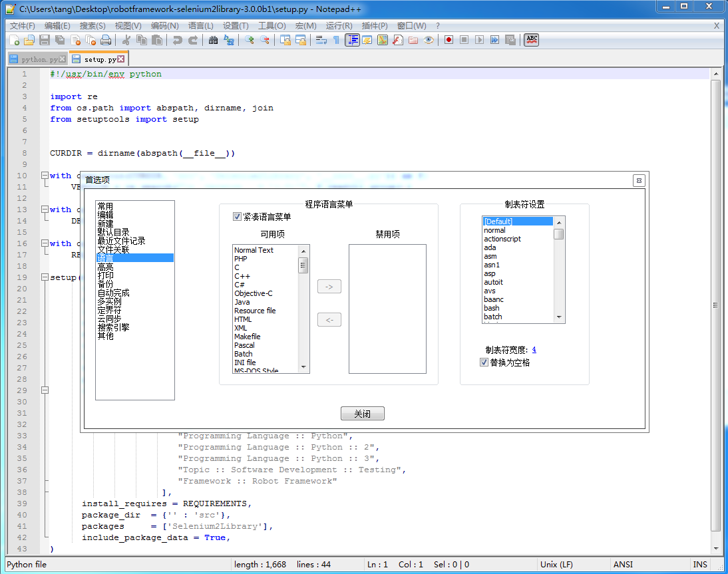Viewport: 728px width, 574px height.
Task: Collapse the fold marker at line 10
Action: pos(45,176)
